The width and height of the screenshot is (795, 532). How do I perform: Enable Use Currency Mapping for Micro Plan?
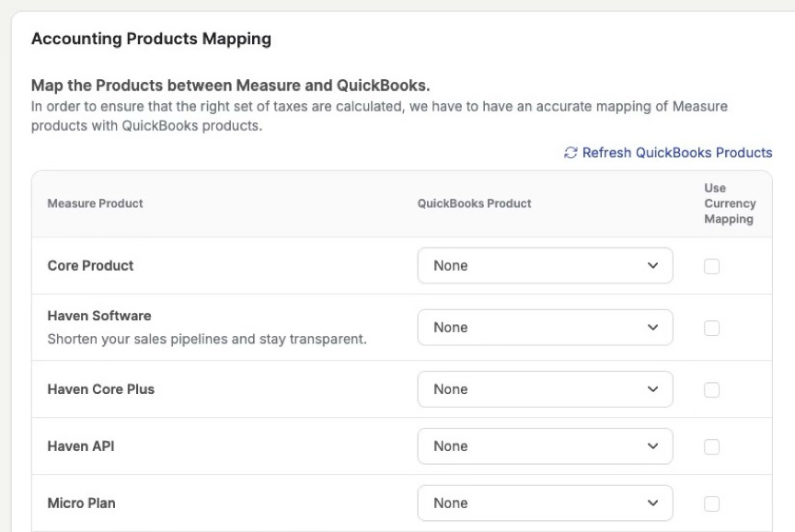pyautogui.click(x=711, y=503)
